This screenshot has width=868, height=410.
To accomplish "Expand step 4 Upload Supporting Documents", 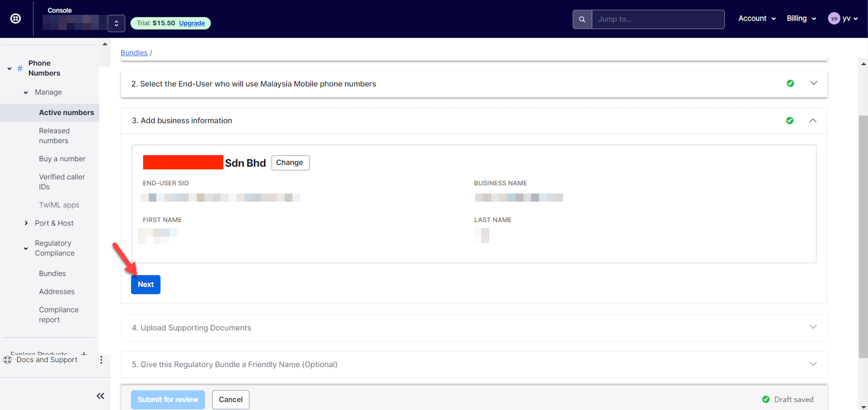I will [x=813, y=327].
